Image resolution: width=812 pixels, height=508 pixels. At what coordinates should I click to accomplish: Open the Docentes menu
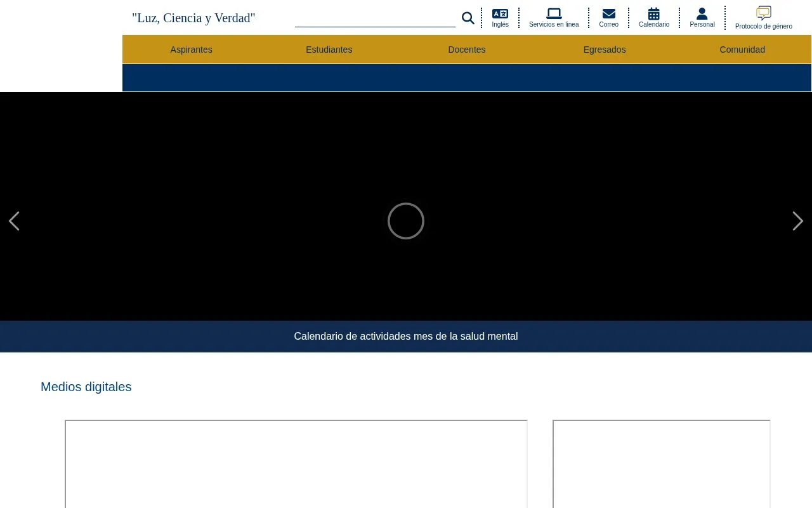click(x=467, y=50)
